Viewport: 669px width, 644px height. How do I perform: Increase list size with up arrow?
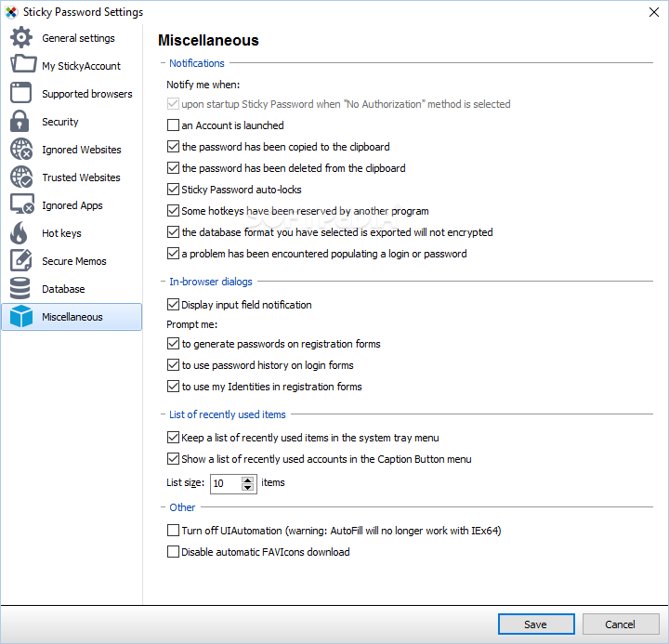coord(247,480)
